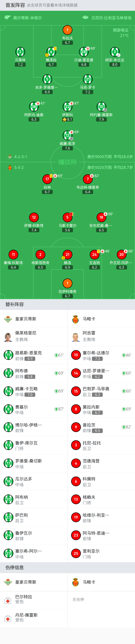Tap 马斯卡雷尔's red number 5 jersey
The width and height of the screenshot is (135, 644).
[67, 217]
